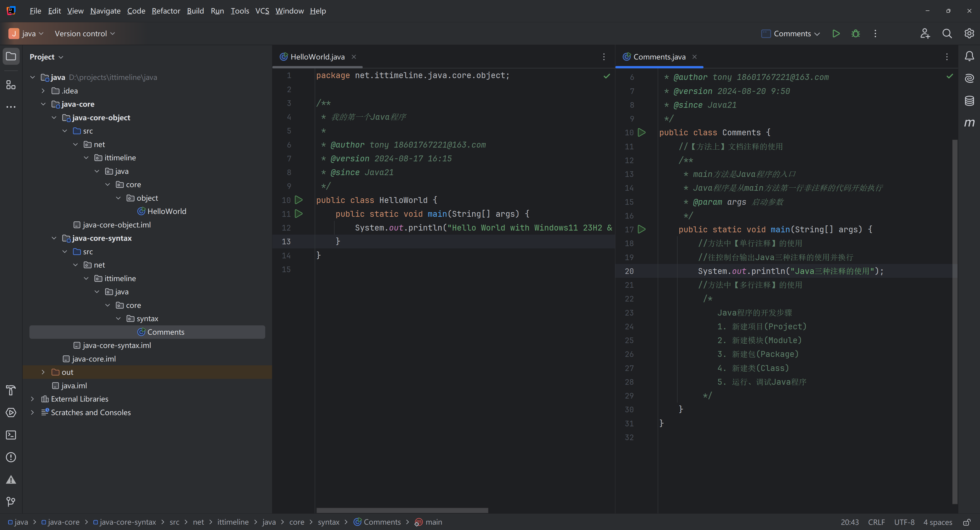Collapse the java-core-syntax module
The width and height of the screenshot is (980, 530).
click(54, 238)
